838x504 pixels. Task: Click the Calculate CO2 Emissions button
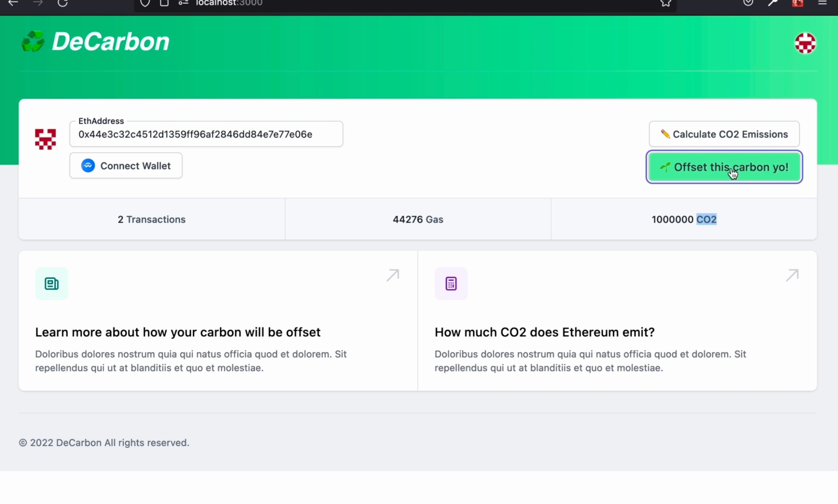724,134
